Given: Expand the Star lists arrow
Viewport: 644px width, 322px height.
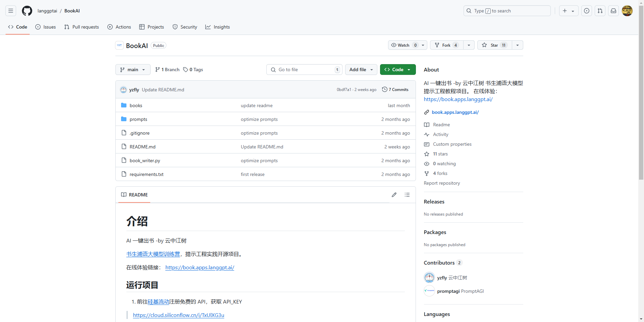Looking at the screenshot, I should [x=518, y=45].
